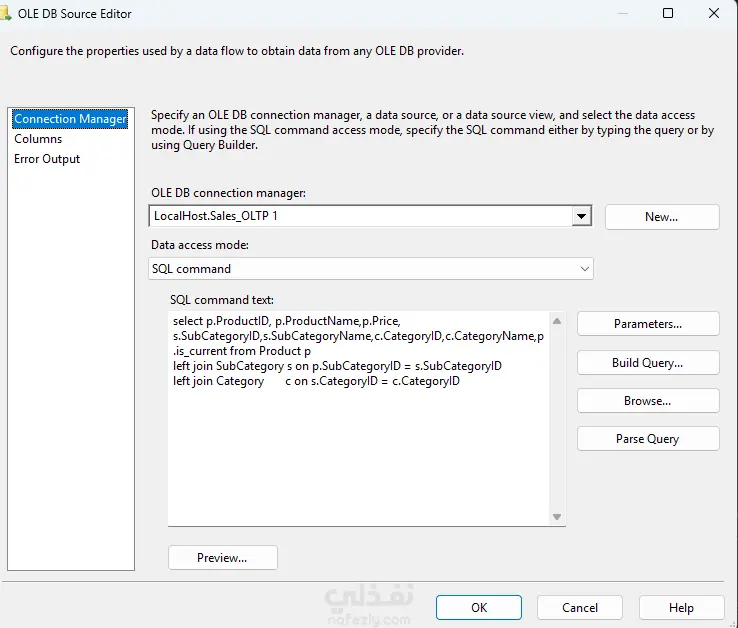The image size is (738, 628).
Task: Click the 'left join Category' query line
Action: pyautogui.click(x=316, y=381)
